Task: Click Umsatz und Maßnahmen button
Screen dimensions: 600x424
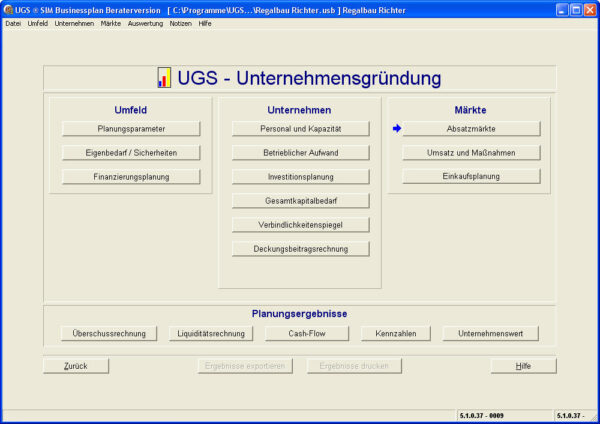Action: point(471,153)
